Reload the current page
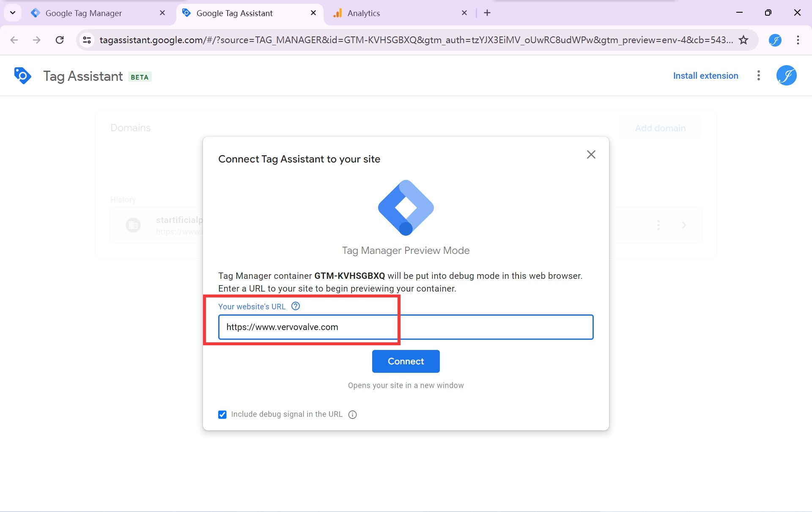 [x=60, y=40]
